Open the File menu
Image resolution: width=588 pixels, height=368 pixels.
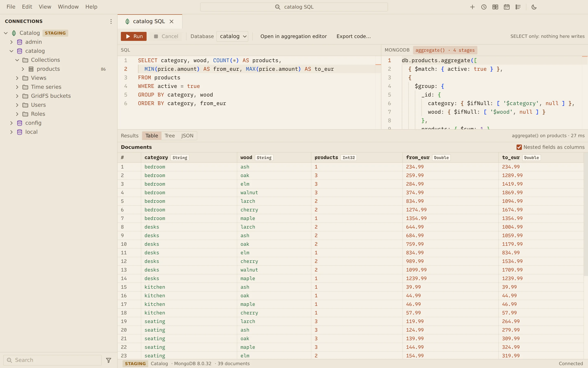point(11,7)
